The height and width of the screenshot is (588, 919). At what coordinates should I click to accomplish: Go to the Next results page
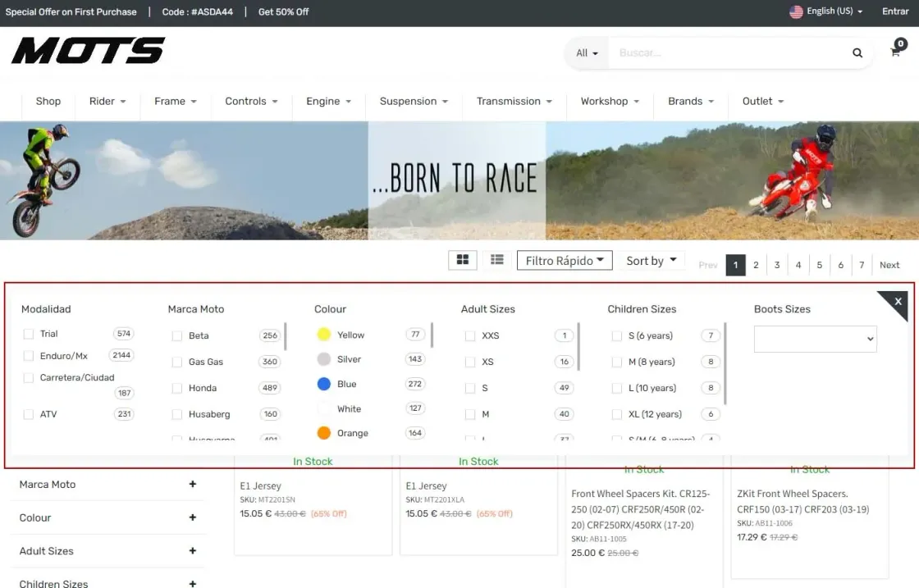pyautogui.click(x=889, y=265)
